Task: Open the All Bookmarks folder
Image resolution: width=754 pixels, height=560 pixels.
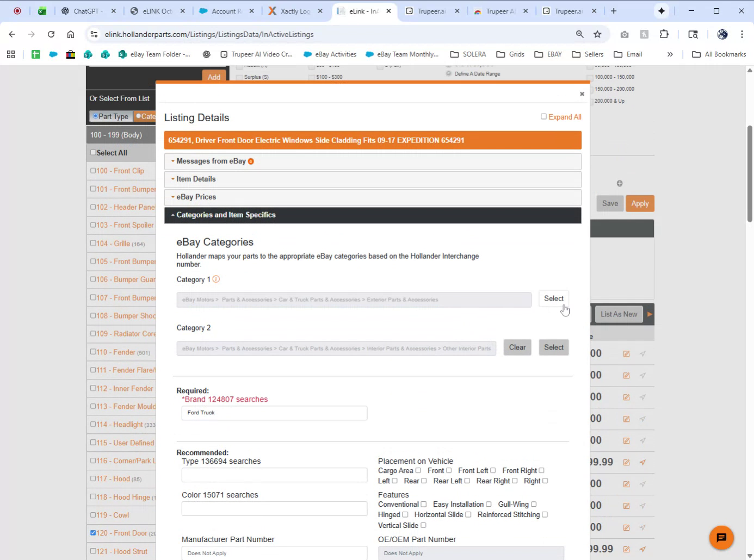Action: click(719, 54)
